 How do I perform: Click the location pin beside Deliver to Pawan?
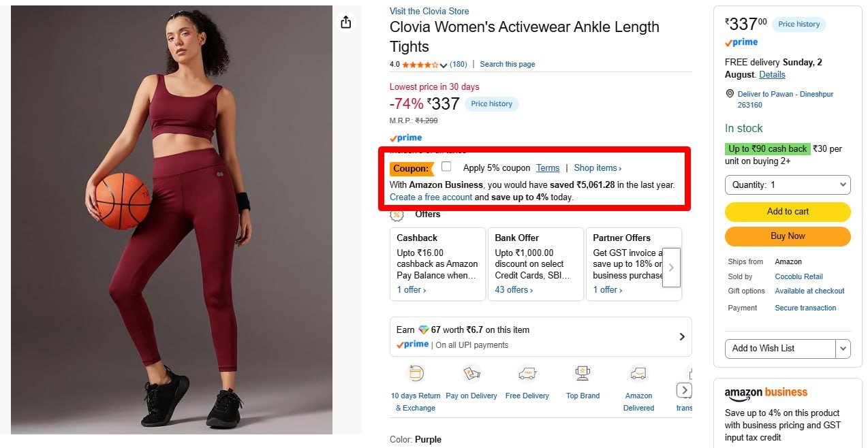[x=730, y=94]
